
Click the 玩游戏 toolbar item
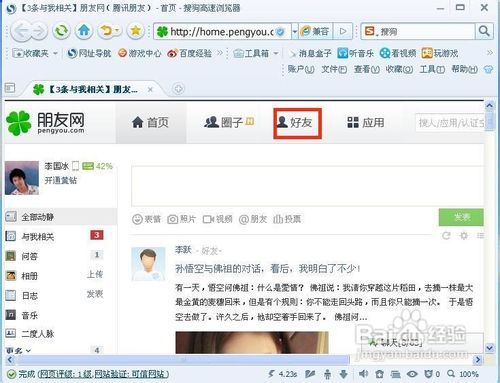(x=440, y=53)
